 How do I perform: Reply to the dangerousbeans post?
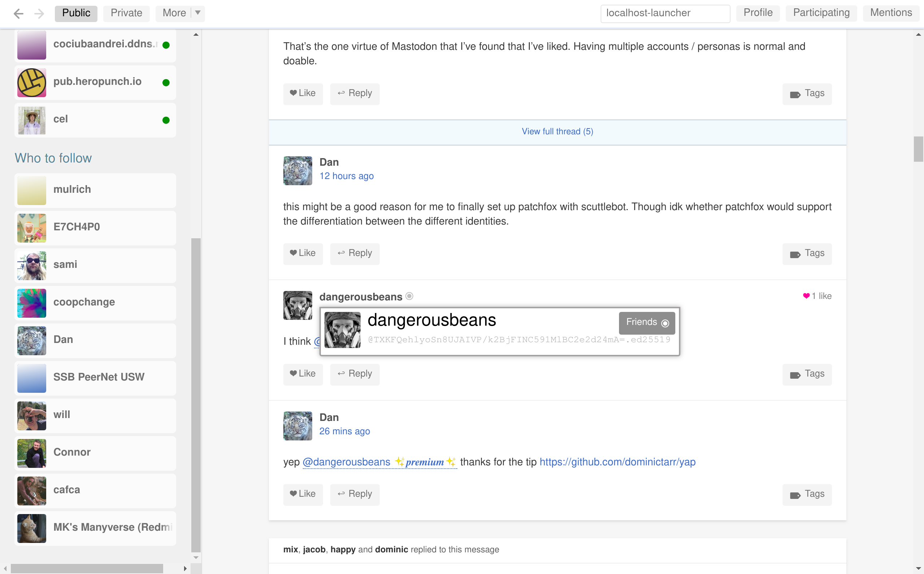coord(355,374)
